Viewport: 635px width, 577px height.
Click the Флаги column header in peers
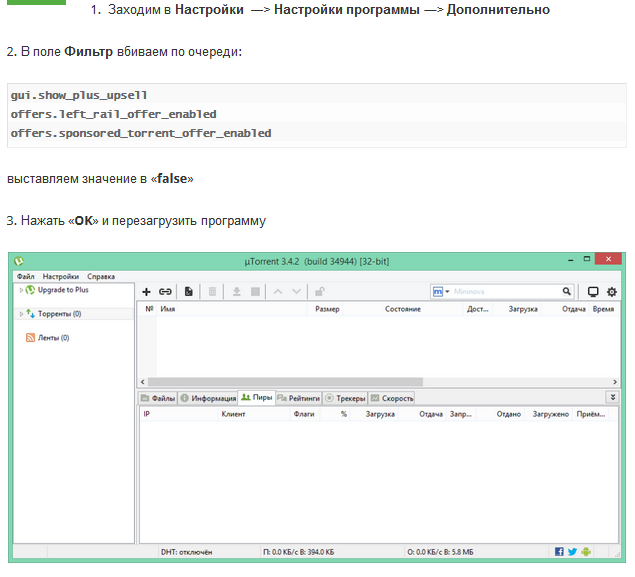(x=304, y=414)
